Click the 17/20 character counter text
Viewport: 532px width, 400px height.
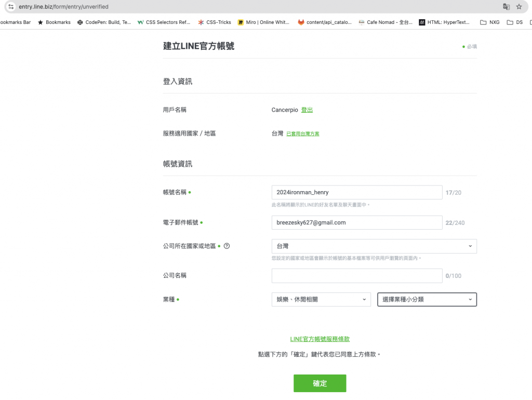(453, 193)
